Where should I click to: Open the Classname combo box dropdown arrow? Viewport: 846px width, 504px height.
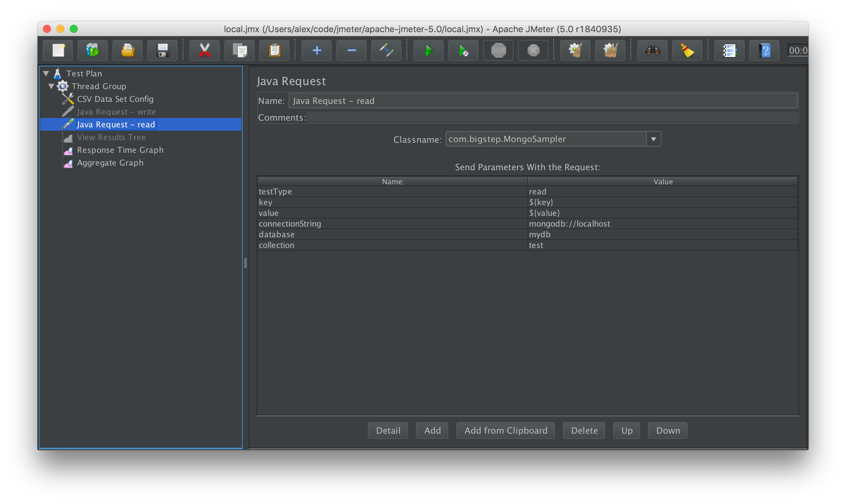(x=653, y=139)
